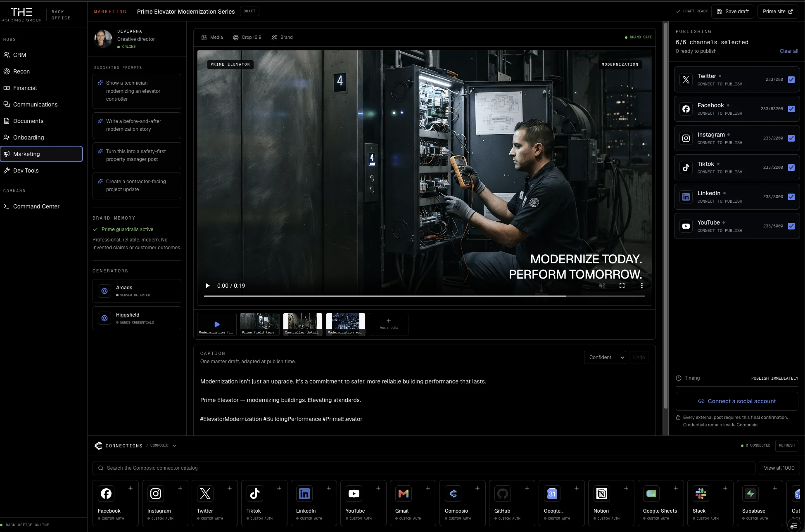Click the Tiktok icon in Publishing

pyautogui.click(x=686, y=168)
